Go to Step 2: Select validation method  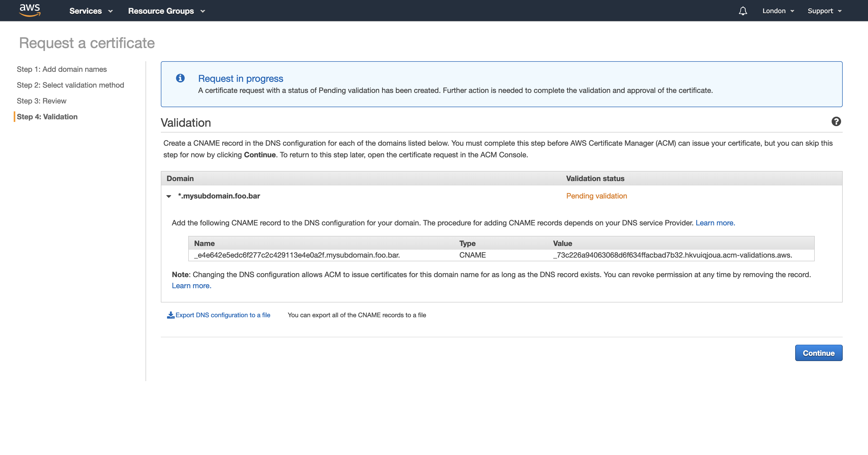[x=70, y=85]
